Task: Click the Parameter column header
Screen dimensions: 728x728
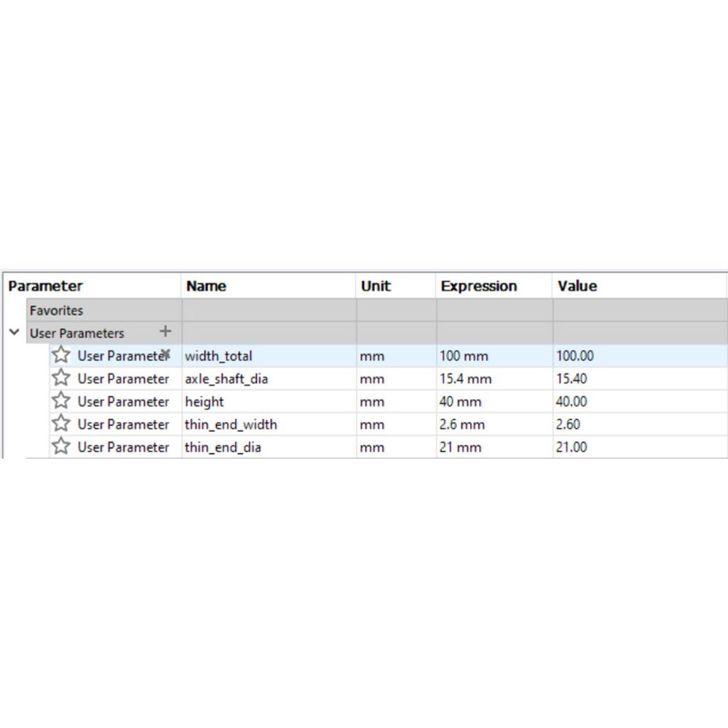Action: click(92, 286)
